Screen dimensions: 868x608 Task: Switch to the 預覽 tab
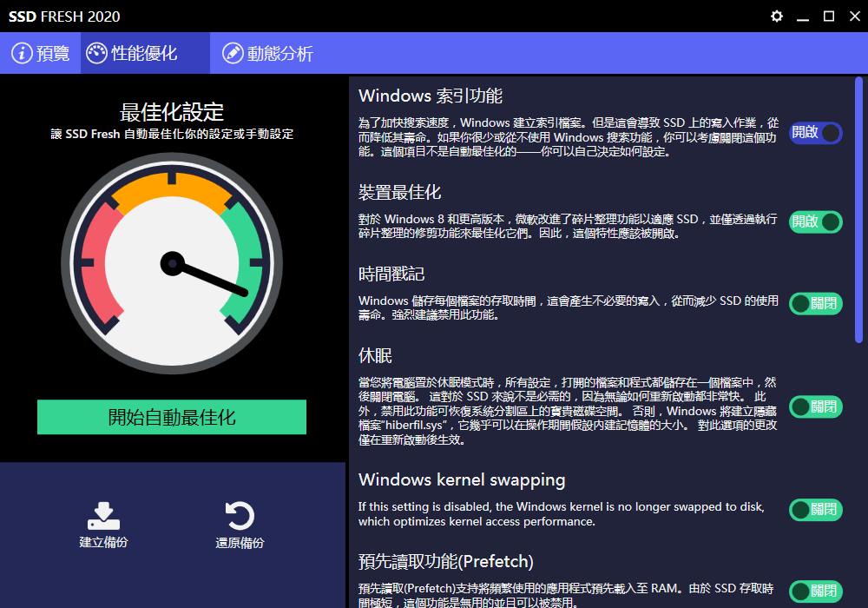point(41,54)
